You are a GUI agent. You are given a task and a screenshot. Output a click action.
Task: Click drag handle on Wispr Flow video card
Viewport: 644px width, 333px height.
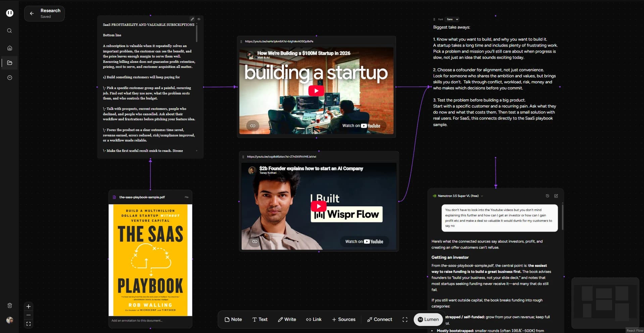[243, 157]
